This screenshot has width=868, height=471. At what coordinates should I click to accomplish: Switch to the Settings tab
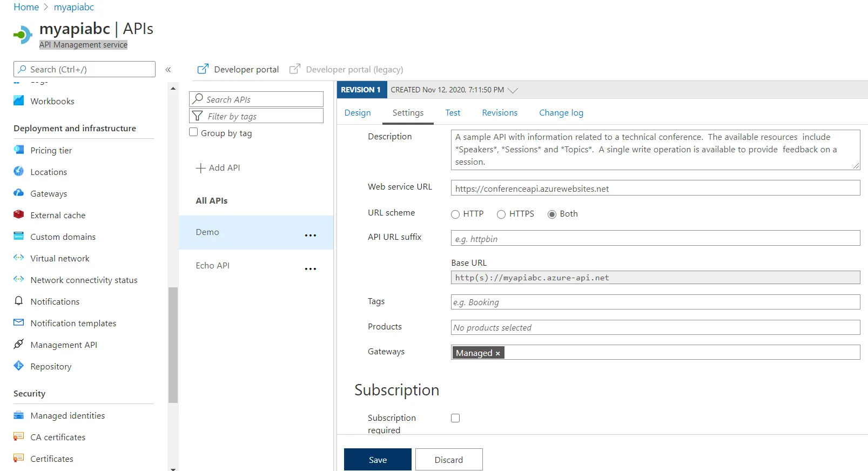[408, 112]
